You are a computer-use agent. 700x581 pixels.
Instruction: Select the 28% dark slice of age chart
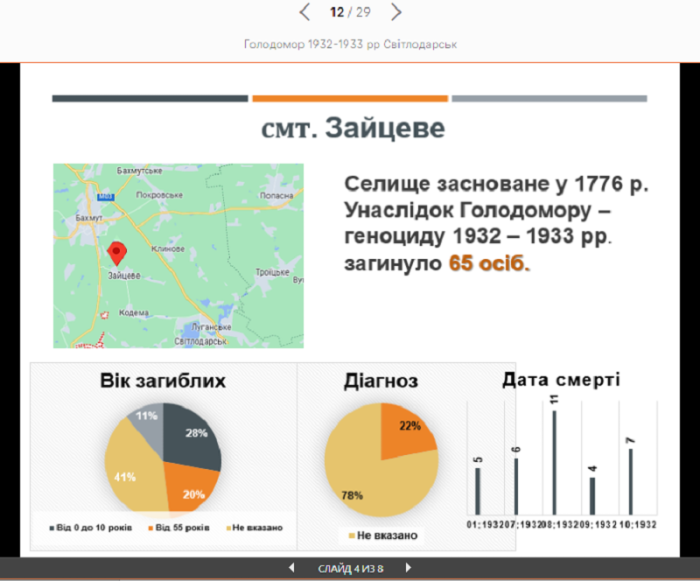(192, 438)
